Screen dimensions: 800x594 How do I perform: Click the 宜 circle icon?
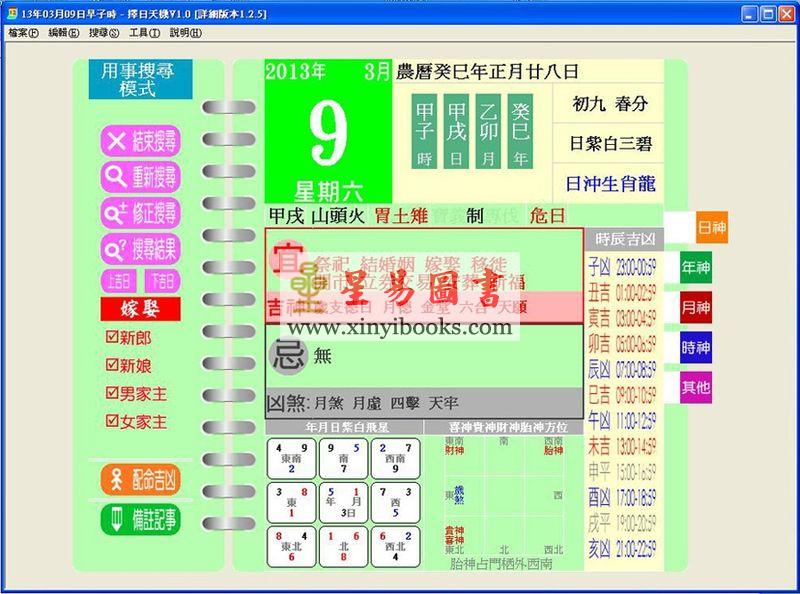coord(288,259)
